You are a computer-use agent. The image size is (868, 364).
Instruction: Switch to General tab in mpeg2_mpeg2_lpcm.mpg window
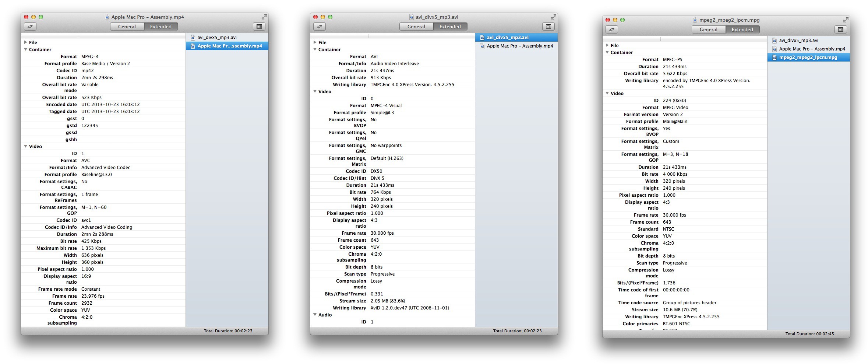[x=709, y=29]
